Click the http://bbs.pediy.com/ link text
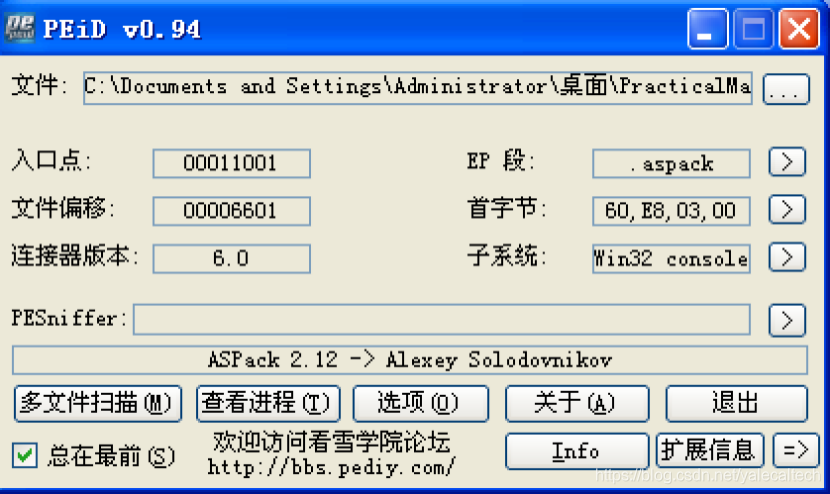The image size is (830, 494). tap(331, 467)
